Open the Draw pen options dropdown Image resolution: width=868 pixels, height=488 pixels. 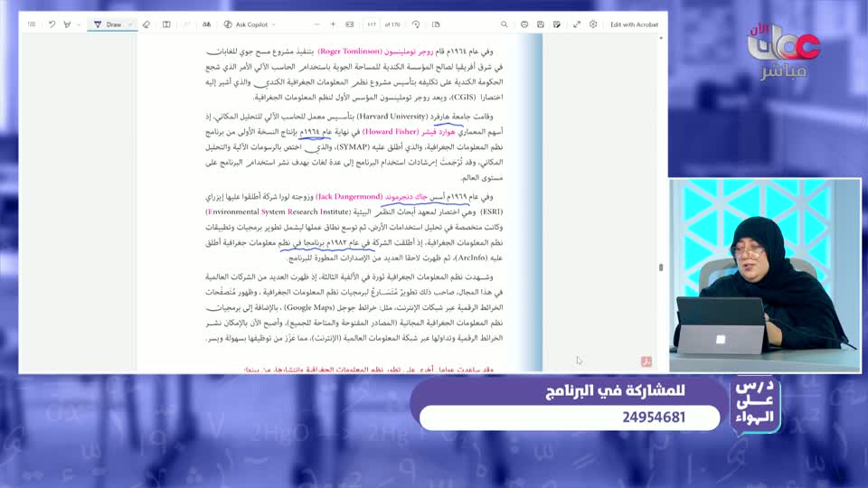pos(130,24)
